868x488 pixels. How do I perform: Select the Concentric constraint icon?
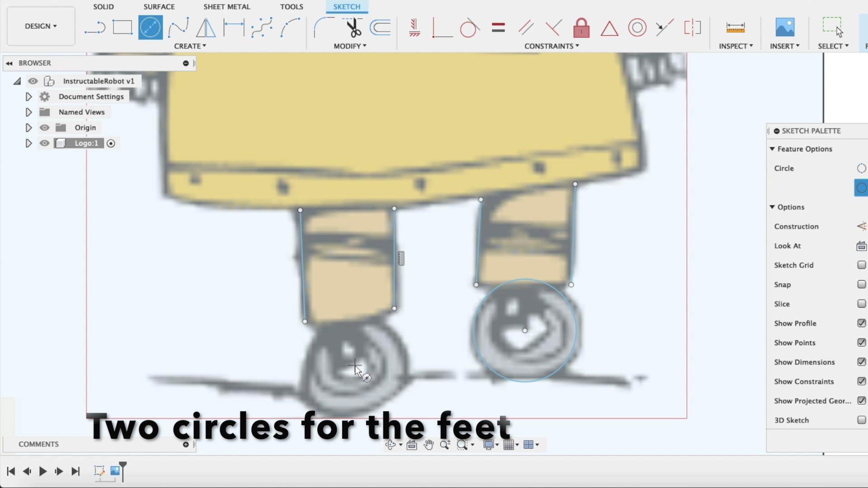[637, 28]
